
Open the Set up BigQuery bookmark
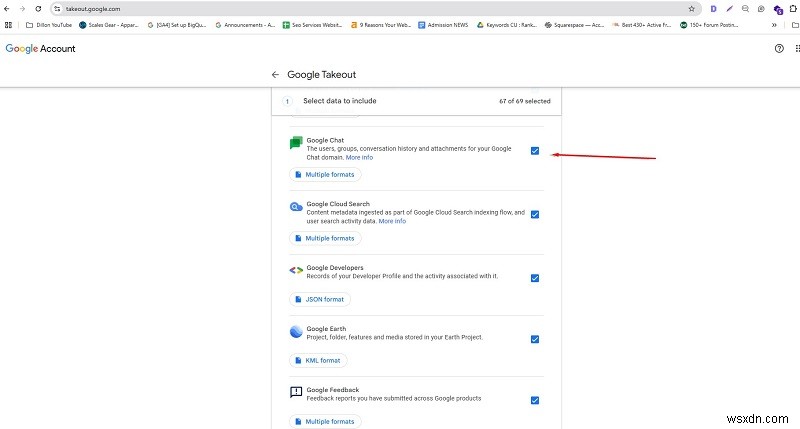tap(177, 24)
